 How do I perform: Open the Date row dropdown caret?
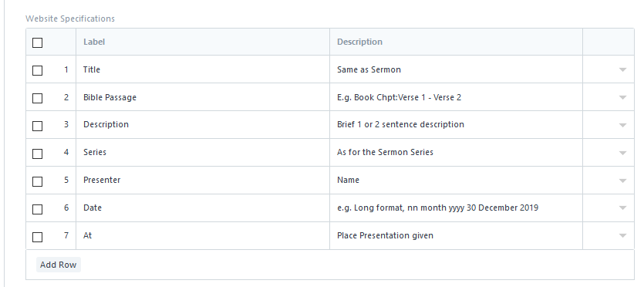click(x=622, y=208)
